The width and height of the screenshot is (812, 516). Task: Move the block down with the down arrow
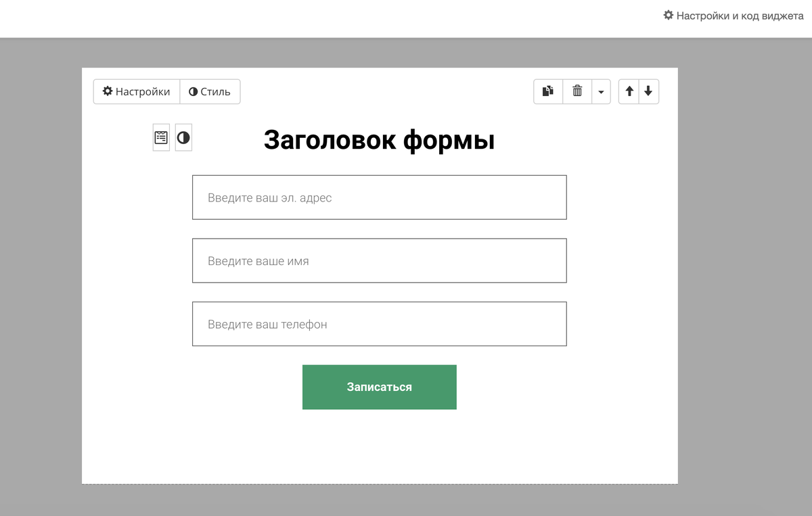click(648, 91)
